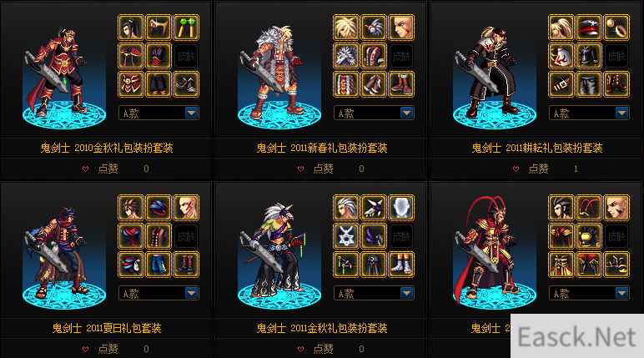Click the white six-pointed star necklace icon
The width and height of the screenshot is (644, 358).
click(345, 236)
